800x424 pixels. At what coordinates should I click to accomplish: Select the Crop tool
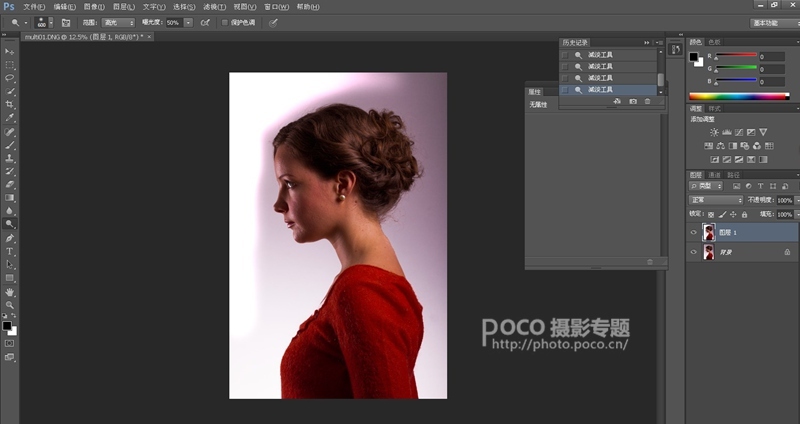tap(10, 104)
